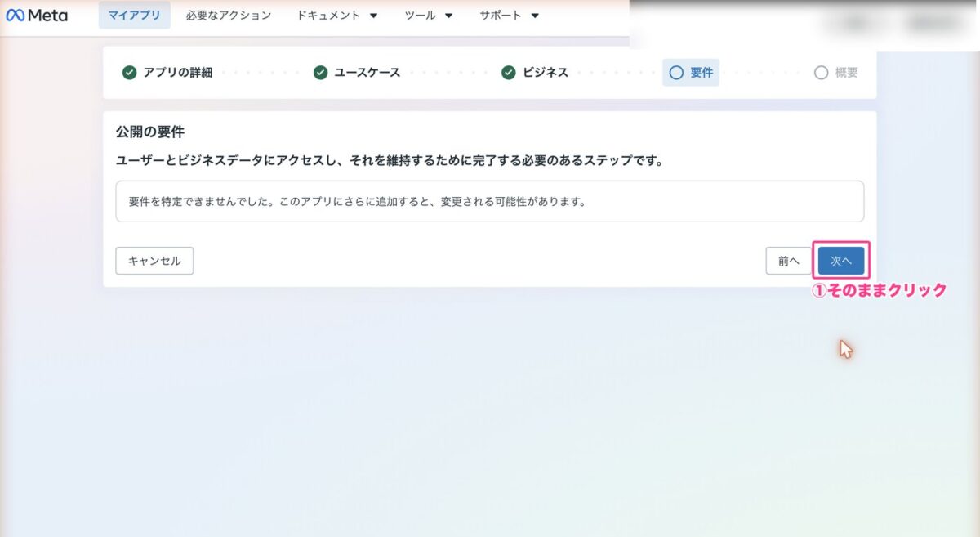
Task: Open 必要なアクション in the top navigation
Action: point(229,16)
